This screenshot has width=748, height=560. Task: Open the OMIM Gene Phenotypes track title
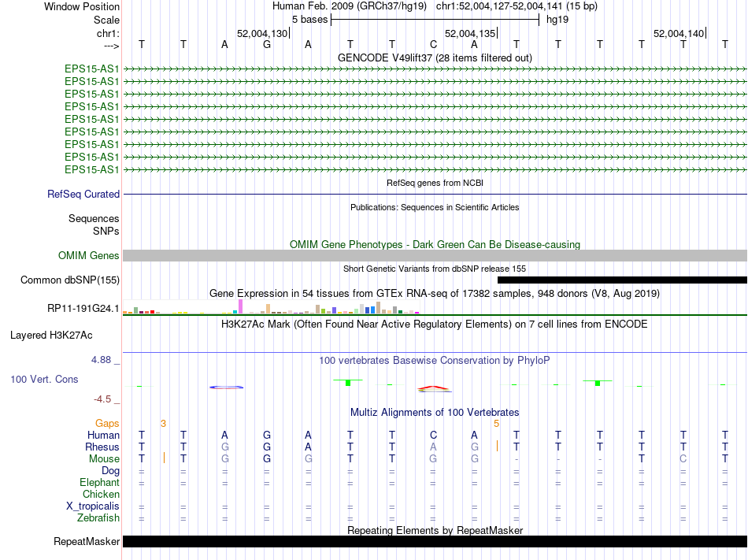(x=435, y=244)
